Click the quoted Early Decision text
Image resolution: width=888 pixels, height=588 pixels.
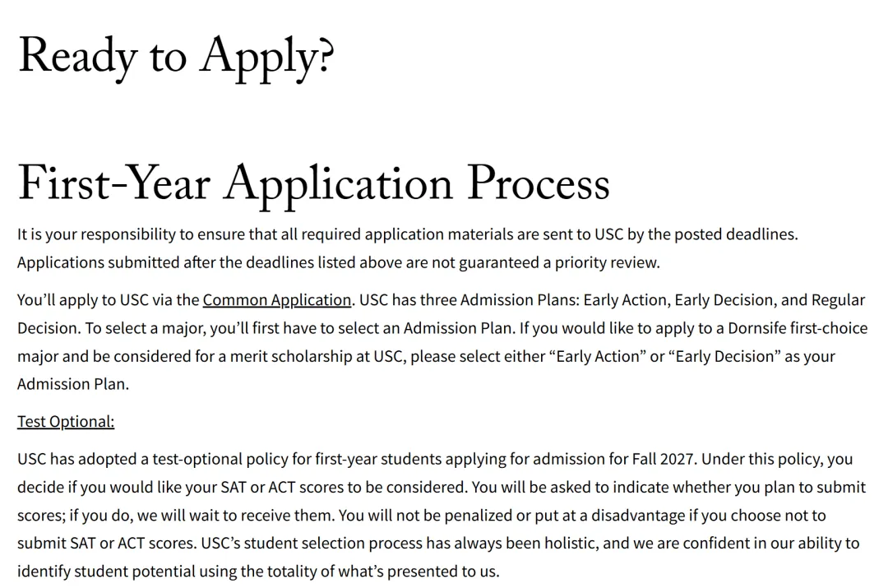click(724, 356)
